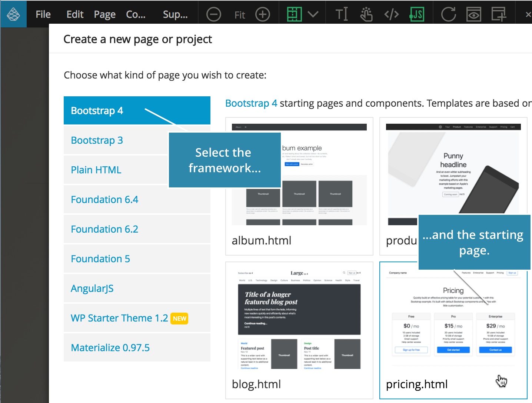Image resolution: width=532 pixels, height=403 pixels.
Task: Select the Plain HTML option
Action: pyautogui.click(x=137, y=170)
